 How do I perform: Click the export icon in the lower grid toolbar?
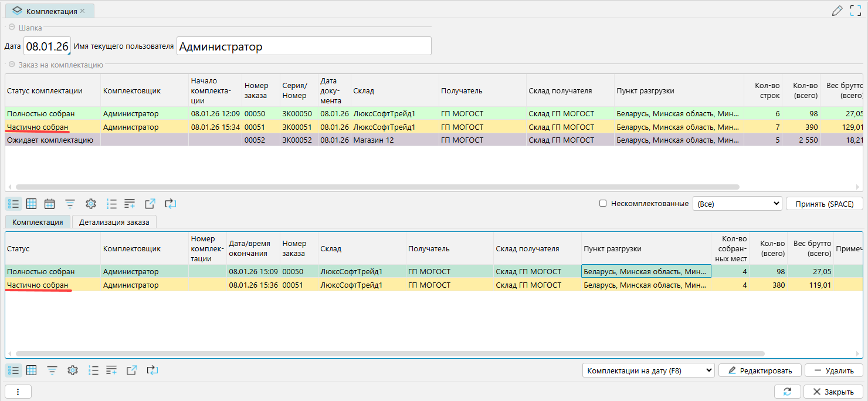[x=132, y=370]
